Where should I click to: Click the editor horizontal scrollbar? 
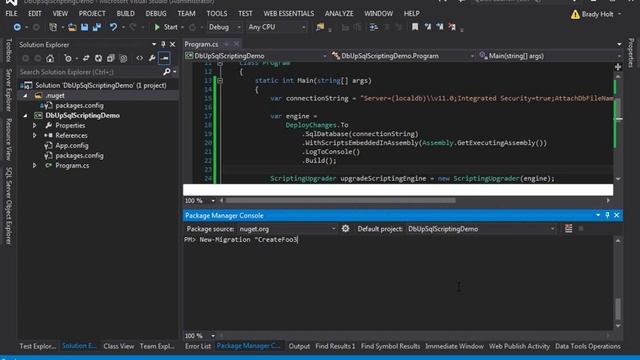(340, 200)
